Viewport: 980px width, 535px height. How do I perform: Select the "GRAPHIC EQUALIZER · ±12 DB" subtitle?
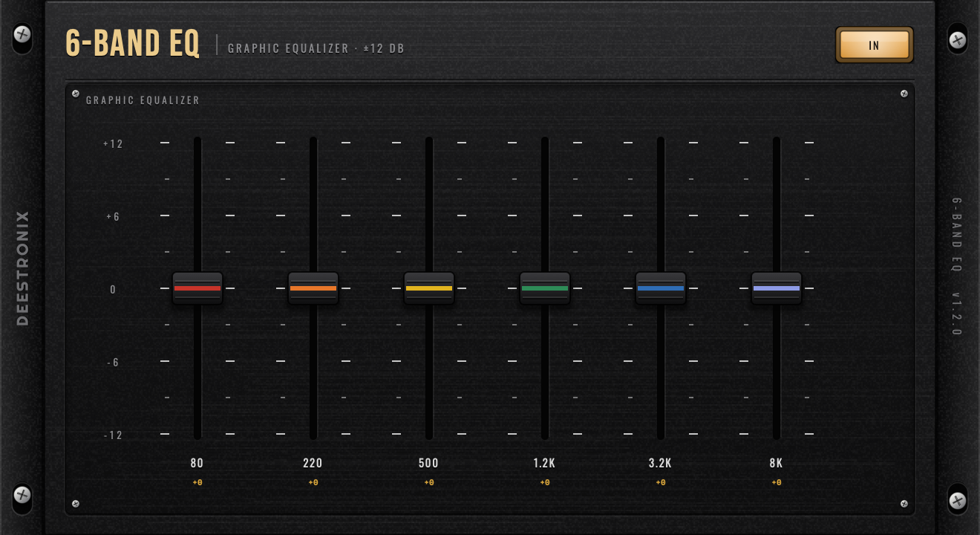coord(316,49)
